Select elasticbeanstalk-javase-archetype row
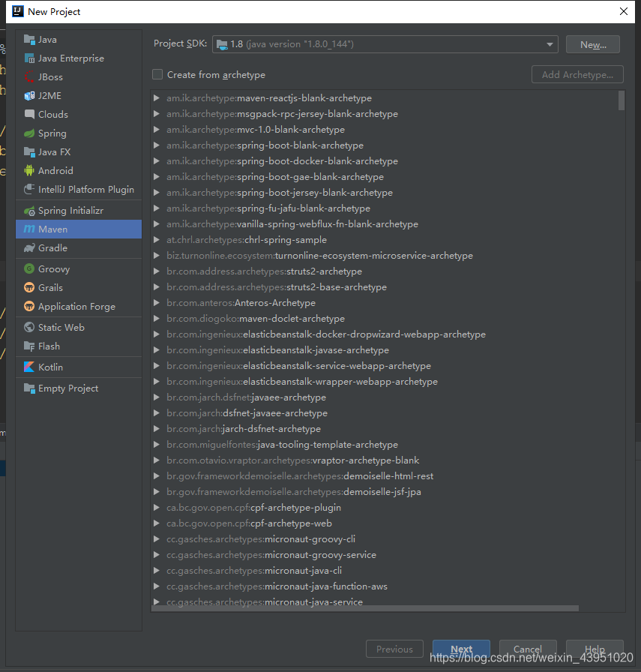 click(x=385, y=350)
